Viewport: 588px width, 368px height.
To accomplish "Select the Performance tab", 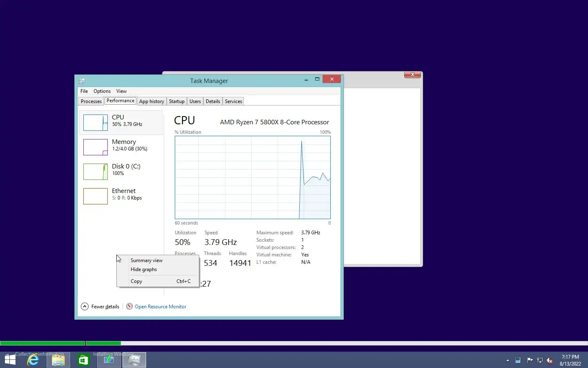I will [120, 101].
